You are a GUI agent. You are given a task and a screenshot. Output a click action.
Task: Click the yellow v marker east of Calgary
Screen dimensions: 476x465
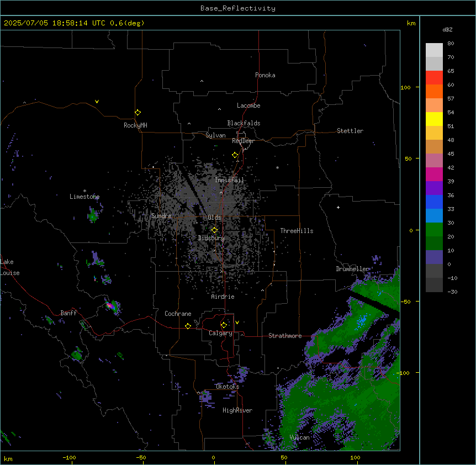237,323
